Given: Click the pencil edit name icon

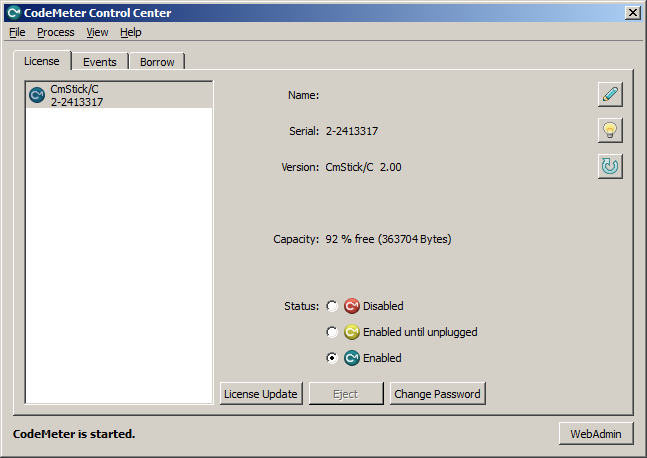Looking at the screenshot, I should (x=610, y=95).
